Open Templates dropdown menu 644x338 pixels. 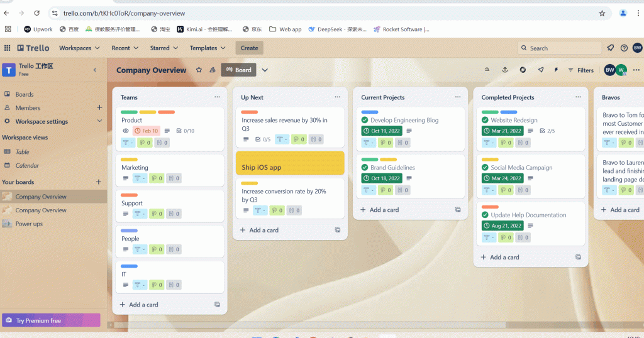[208, 48]
